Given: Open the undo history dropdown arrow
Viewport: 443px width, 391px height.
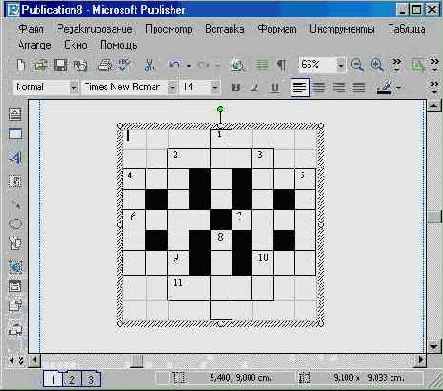Looking at the screenshot, I should tap(188, 66).
